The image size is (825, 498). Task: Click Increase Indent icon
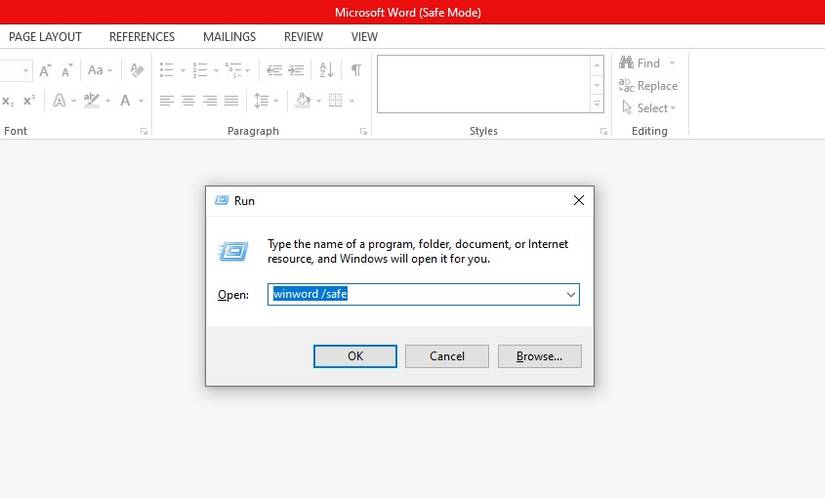(x=296, y=70)
